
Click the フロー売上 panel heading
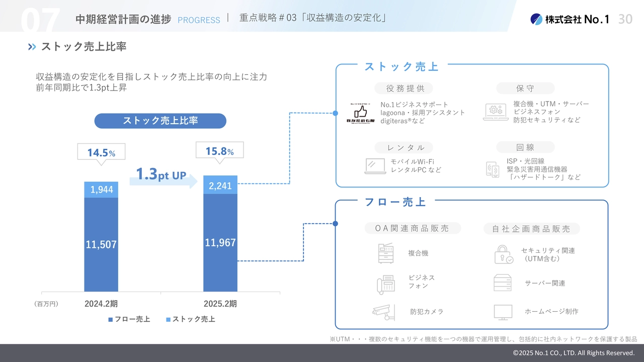tap(395, 202)
